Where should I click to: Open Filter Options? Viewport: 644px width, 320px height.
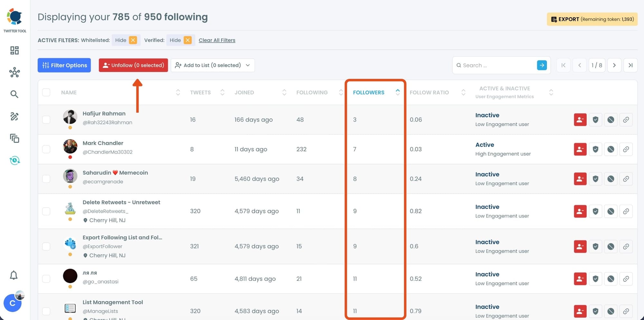click(x=64, y=65)
